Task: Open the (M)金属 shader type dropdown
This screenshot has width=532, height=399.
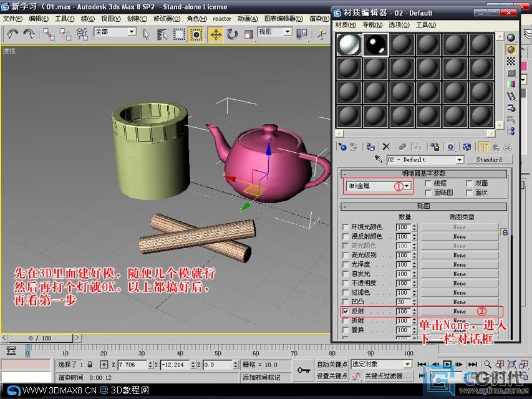Action: (407, 186)
